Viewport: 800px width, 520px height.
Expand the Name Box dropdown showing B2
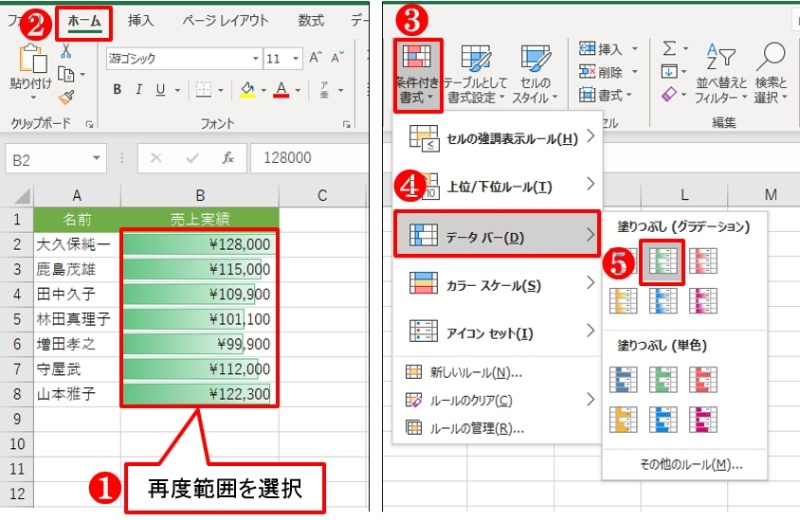click(x=96, y=158)
